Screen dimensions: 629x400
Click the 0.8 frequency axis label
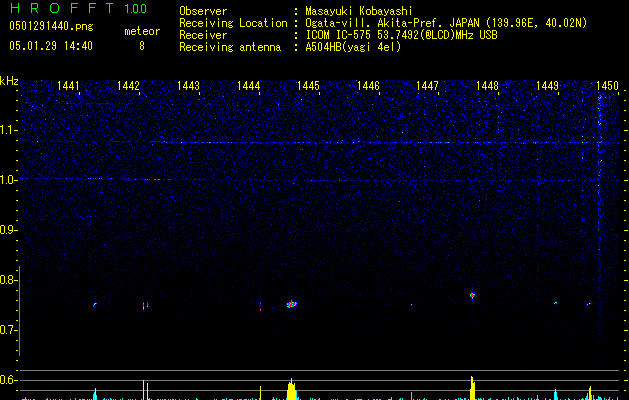9,280
